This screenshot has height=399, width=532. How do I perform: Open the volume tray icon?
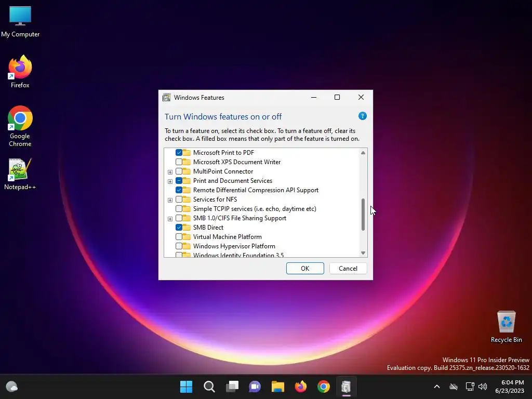(x=483, y=387)
